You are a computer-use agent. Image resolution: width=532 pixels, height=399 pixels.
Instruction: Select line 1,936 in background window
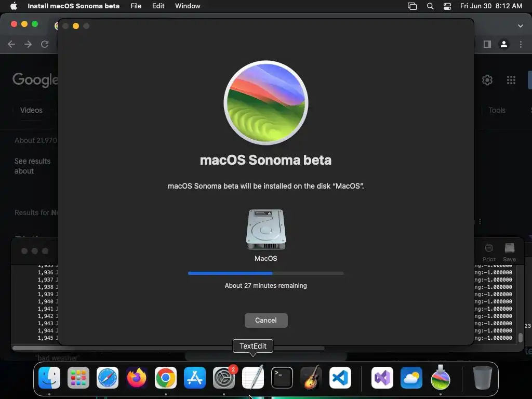(x=46, y=272)
